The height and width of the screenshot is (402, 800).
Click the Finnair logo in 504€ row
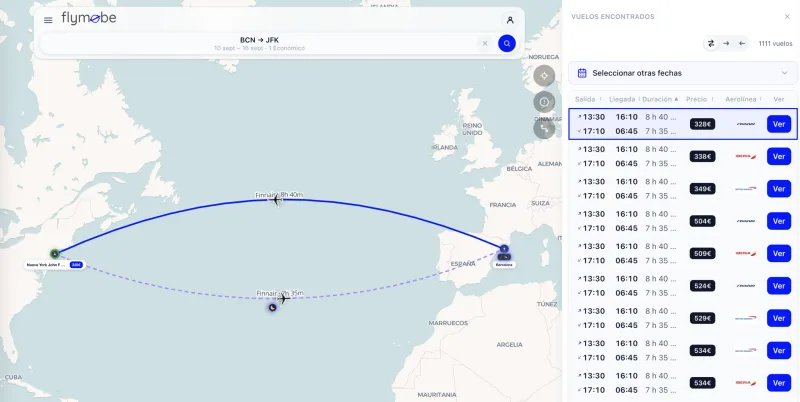745,221
